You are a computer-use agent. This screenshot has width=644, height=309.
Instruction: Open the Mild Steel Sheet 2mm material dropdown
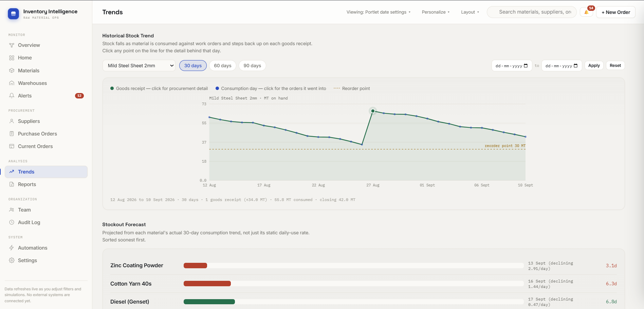click(139, 66)
